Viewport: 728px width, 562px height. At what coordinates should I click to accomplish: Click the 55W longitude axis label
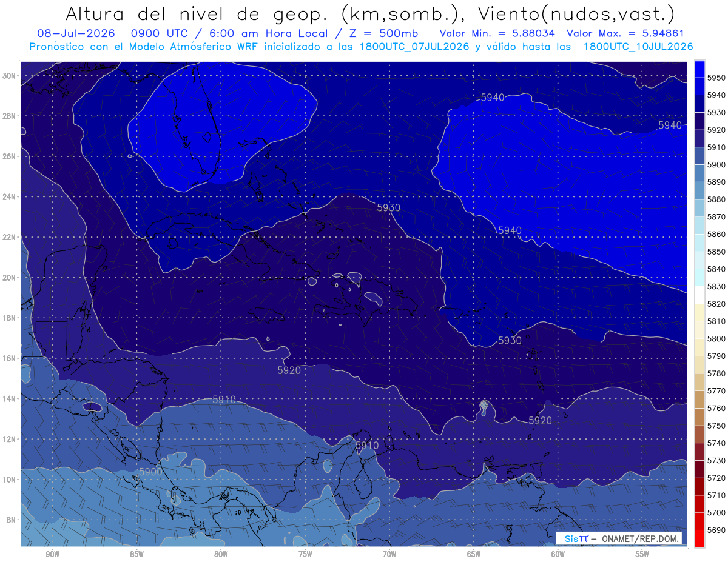[x=642, y=554]
